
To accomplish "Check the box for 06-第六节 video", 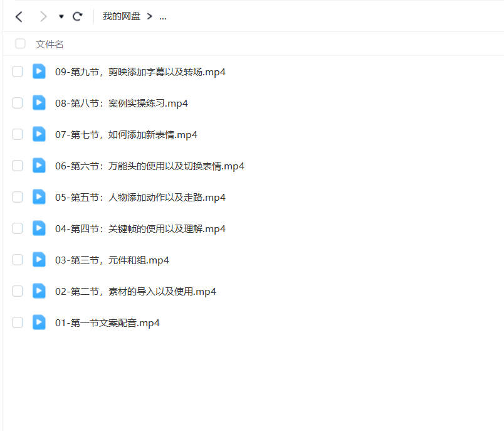I will [18, 166].
